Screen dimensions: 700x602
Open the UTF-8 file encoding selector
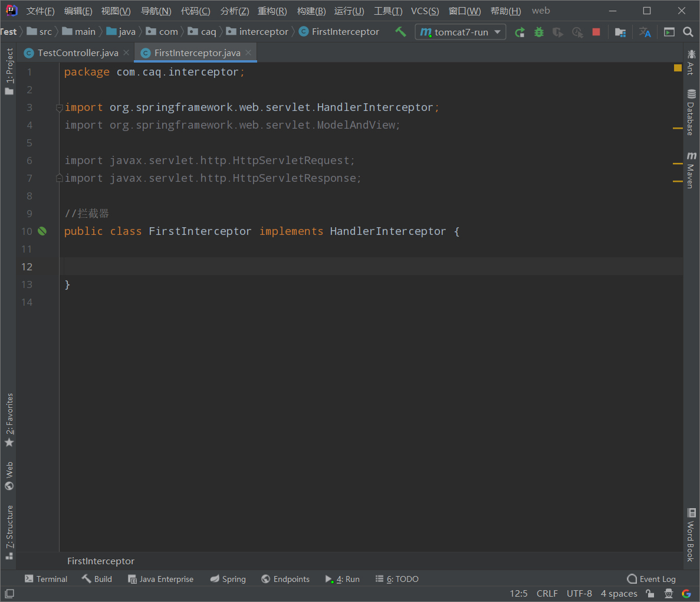coord(579,594)
